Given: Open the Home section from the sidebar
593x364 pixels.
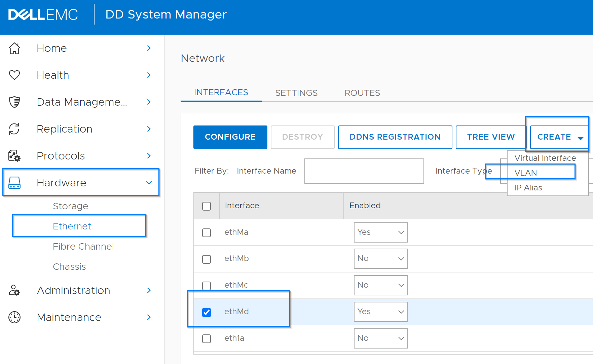Looking at the screenshot, I should [x=14, y=48].
